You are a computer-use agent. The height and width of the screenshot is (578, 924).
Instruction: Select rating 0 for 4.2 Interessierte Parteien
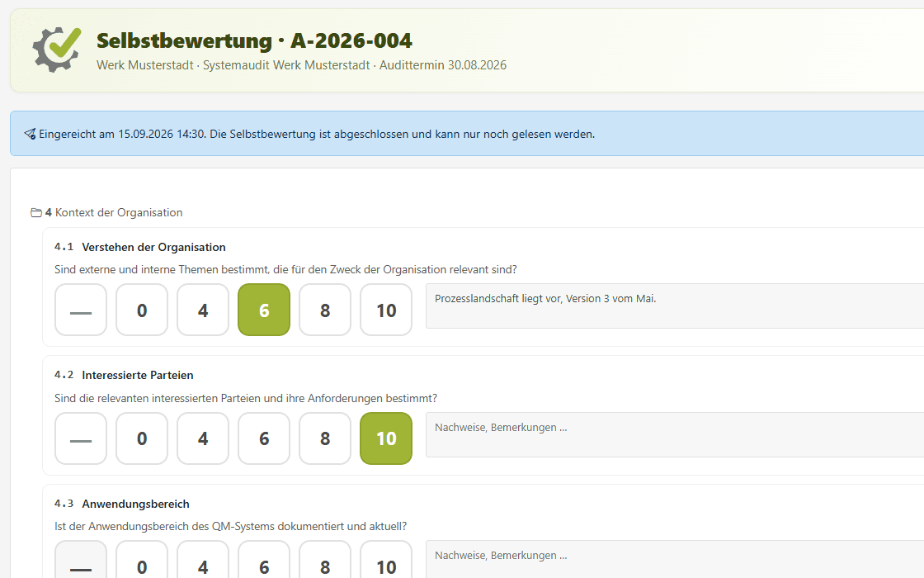pos(142,438)
